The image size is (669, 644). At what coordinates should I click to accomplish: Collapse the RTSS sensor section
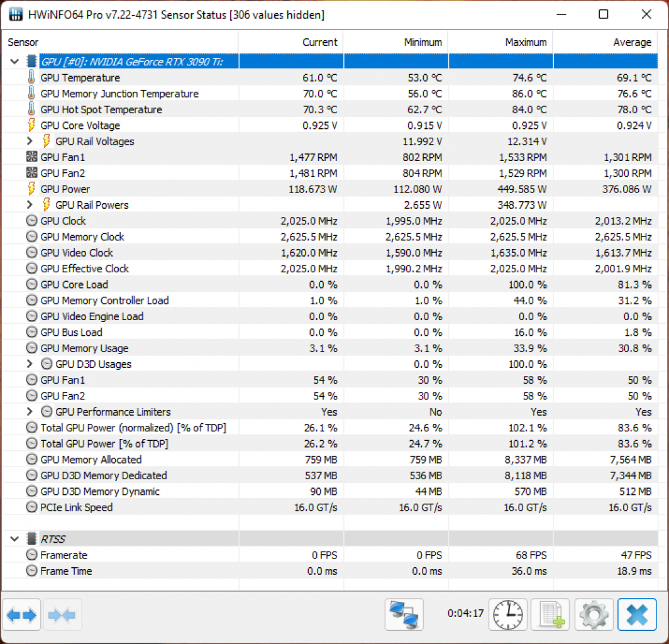14,538
